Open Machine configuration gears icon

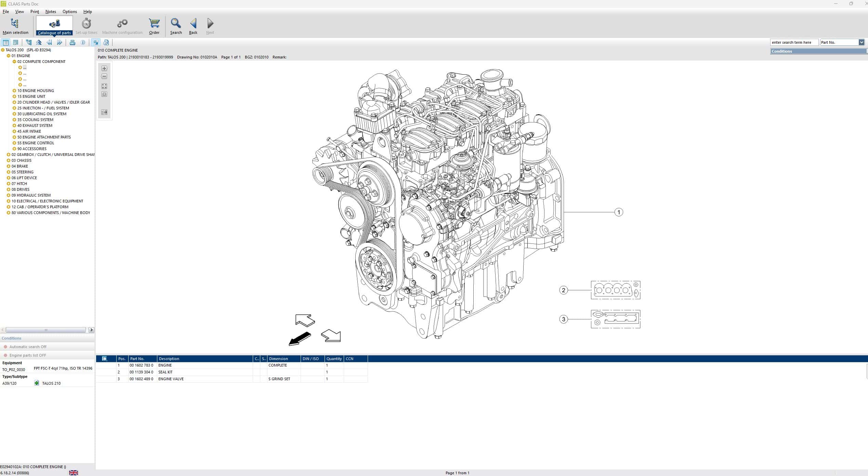[122, 26]
